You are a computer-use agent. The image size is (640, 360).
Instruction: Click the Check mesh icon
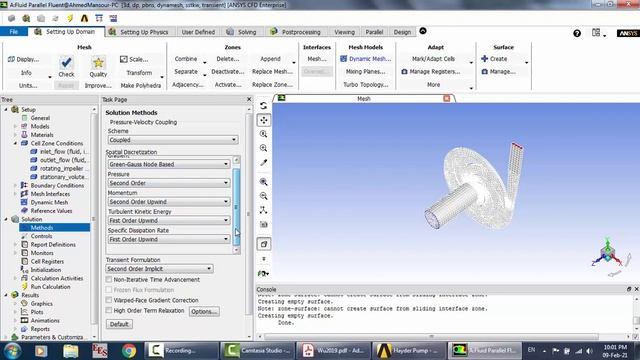pyautogui.click(x=66, y=62)
